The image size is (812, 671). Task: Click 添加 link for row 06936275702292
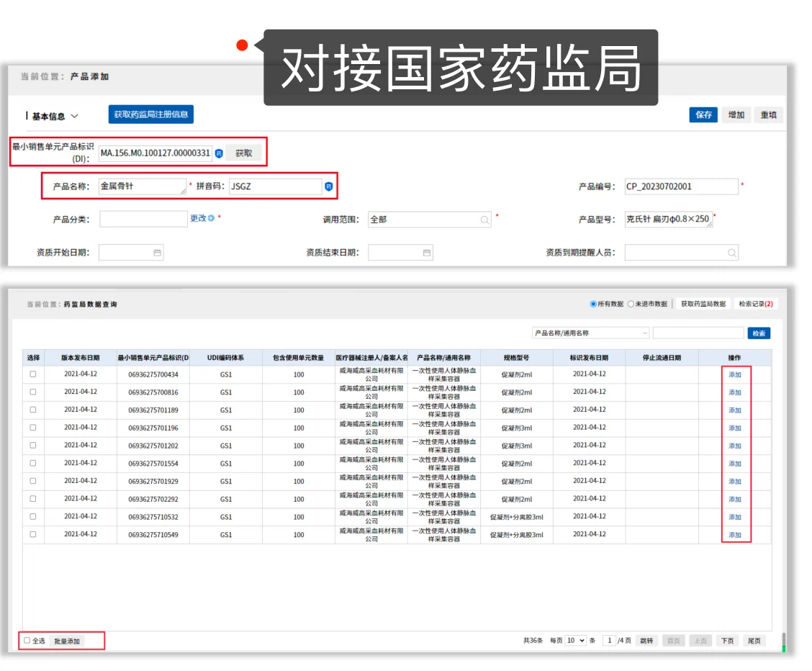coord(735,499)
